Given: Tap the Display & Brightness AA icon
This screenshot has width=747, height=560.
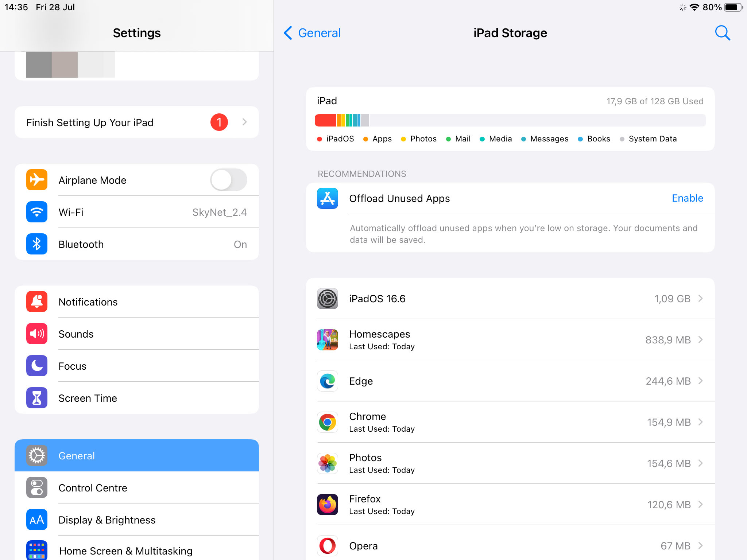Looking at the screenshot, I should coord(37,520).
